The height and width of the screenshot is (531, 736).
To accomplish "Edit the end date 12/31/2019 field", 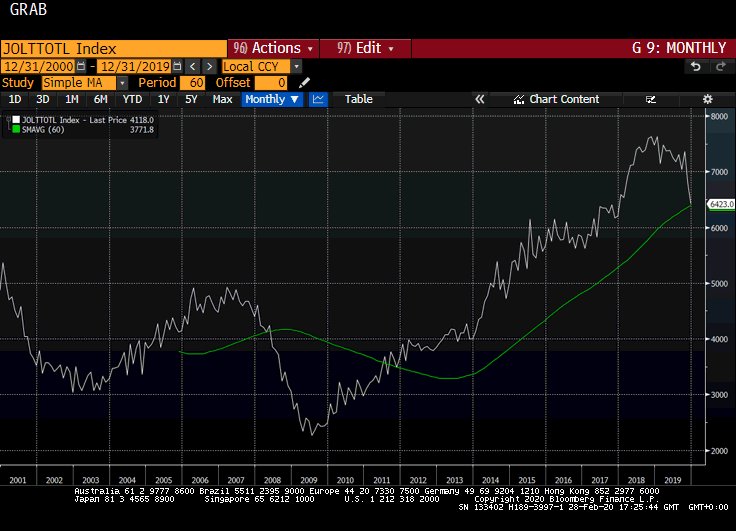I will [135, 66].
